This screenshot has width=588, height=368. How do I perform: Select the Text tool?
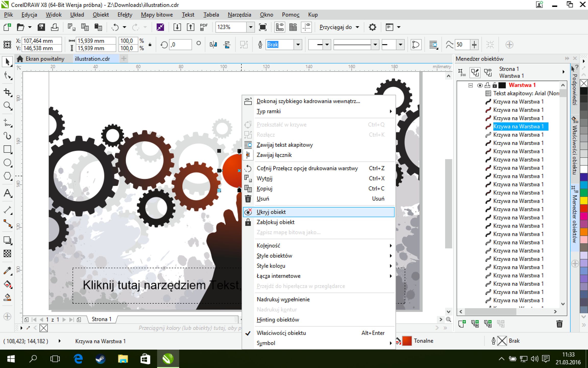(7, 193)
